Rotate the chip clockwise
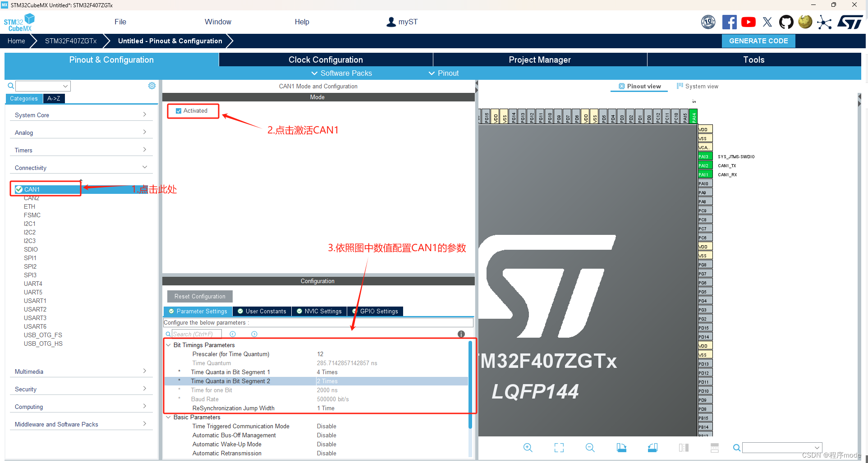The image size is (868, 463). coord(621,448)
